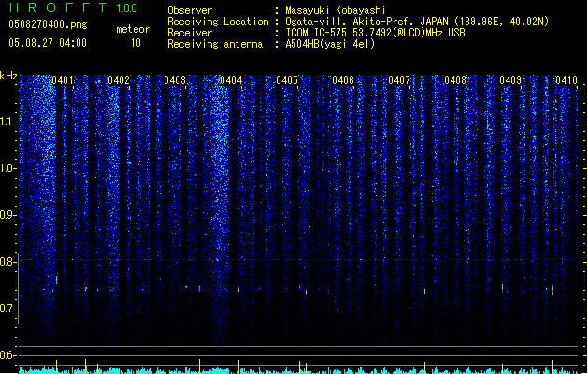The image size is (588, 374).
Task: Click yellow meteor marker between 0407 and 0408 labels
Action: click(425, 367)
